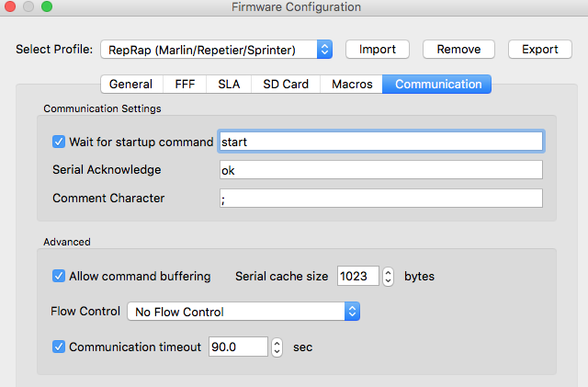Click the sec unit label
The height and width of the screenshot is (387, 588).
[302, 347]
